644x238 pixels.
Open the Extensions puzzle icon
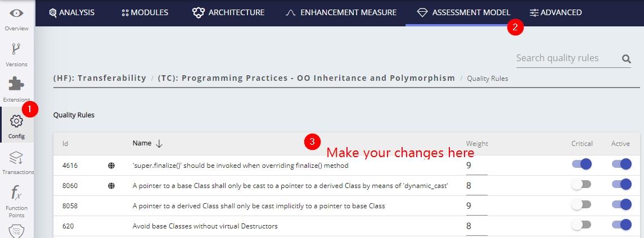16,84
